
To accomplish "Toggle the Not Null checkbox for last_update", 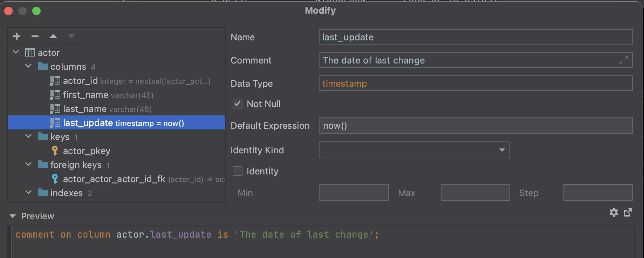I will coord(237,104).
